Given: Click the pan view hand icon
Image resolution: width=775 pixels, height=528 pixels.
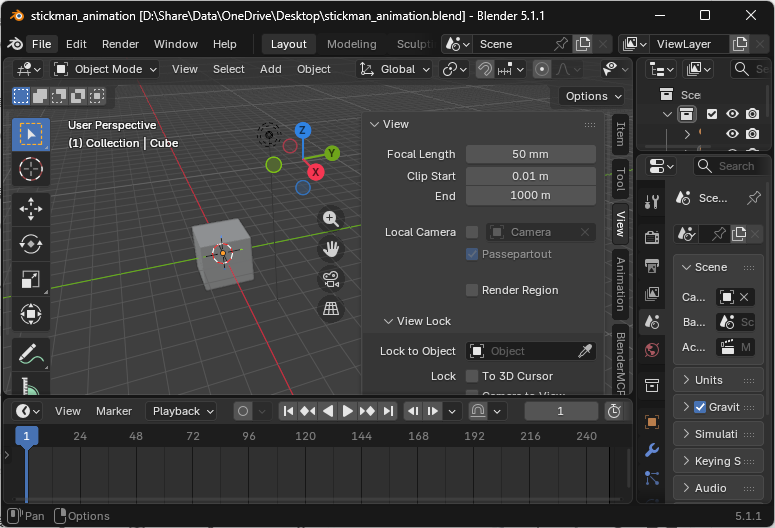Looking at the screenshot, I should tap(331, 249).
